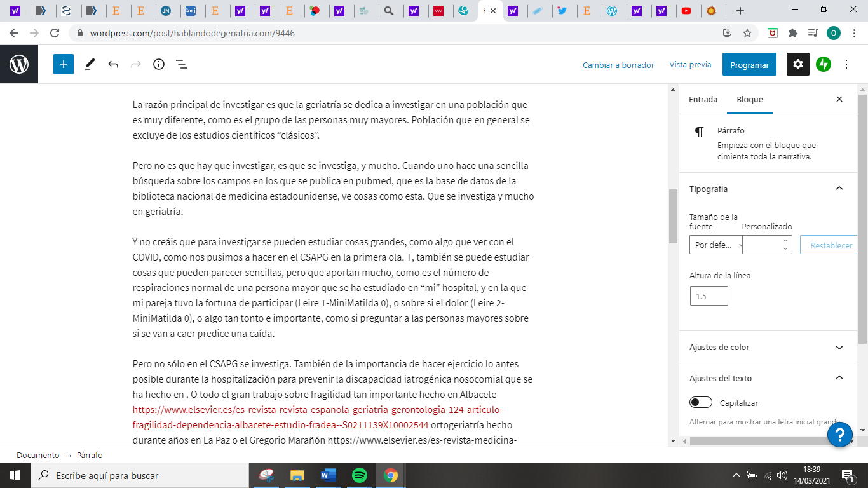Open Spotify from the Windows taskbar

coord(360,475)
